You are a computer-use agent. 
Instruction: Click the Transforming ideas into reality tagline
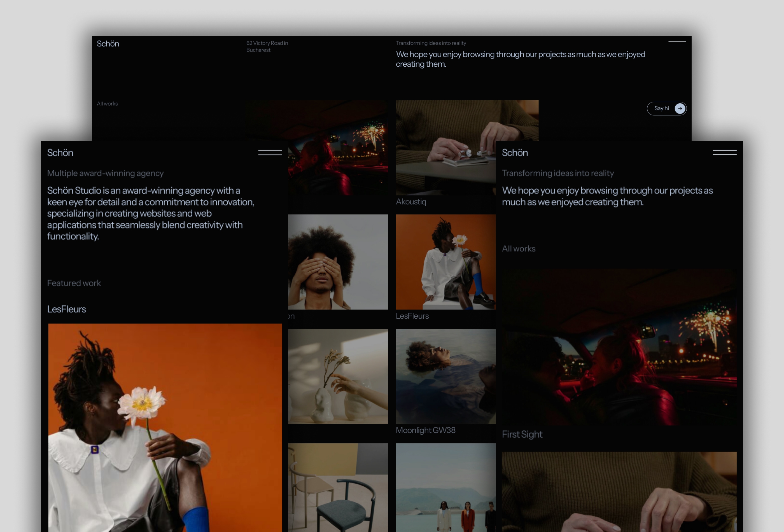tap(431, 43)
